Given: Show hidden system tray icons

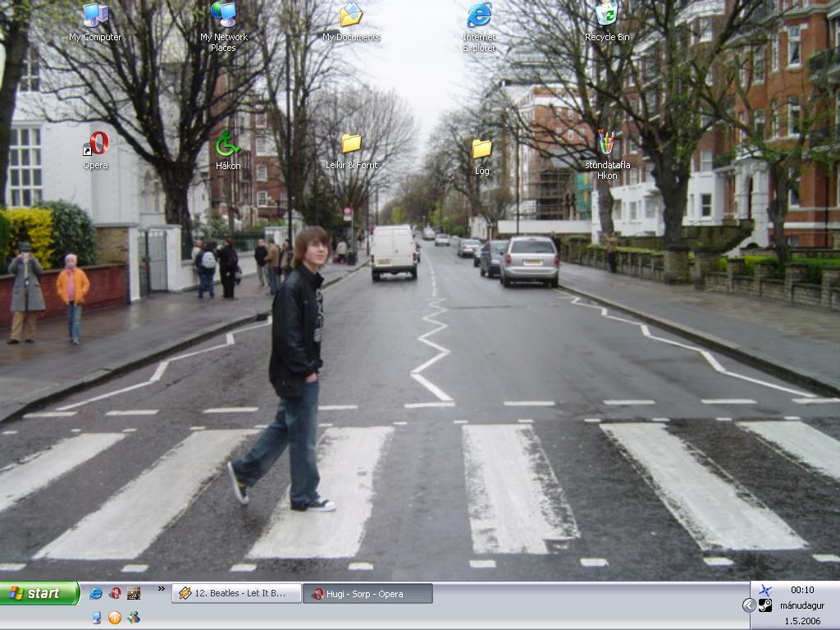Looking at the screenshot, I should [749, 605].
